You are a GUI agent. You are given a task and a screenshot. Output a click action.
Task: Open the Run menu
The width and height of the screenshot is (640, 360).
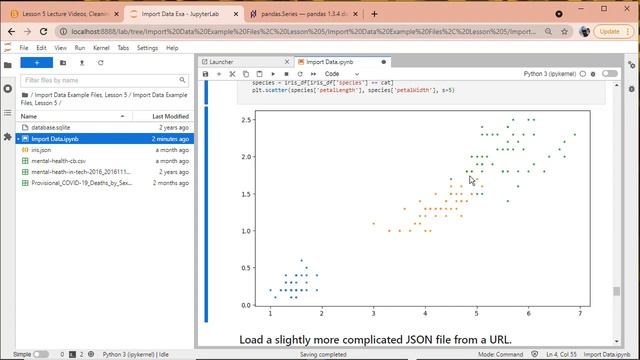click(80, 48)
